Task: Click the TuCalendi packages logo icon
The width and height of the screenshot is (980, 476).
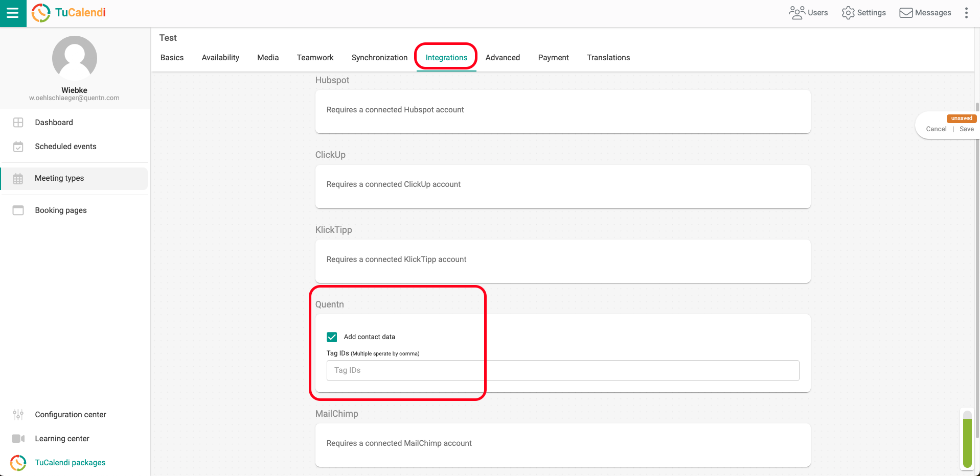Action: [x=18, y=463]
